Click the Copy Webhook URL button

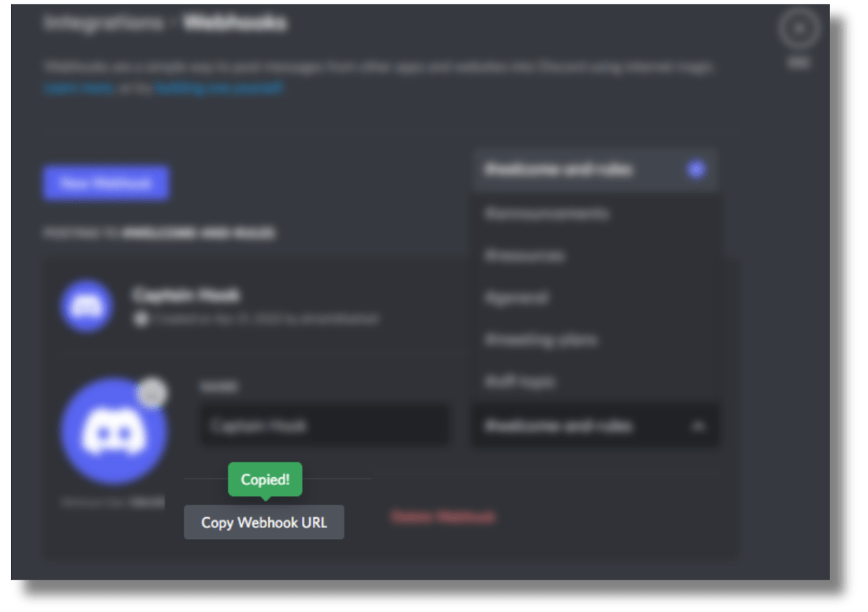coord(264,522)
